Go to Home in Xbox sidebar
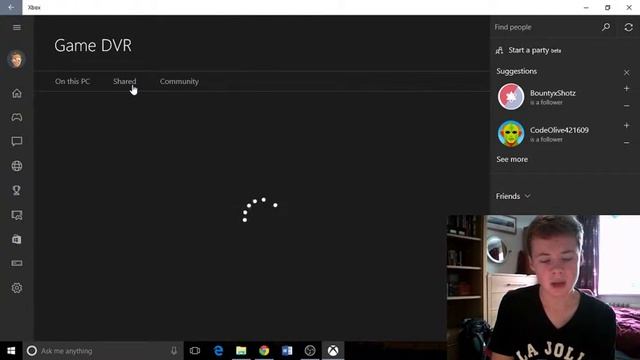The image size is (640, 360). 17,93
